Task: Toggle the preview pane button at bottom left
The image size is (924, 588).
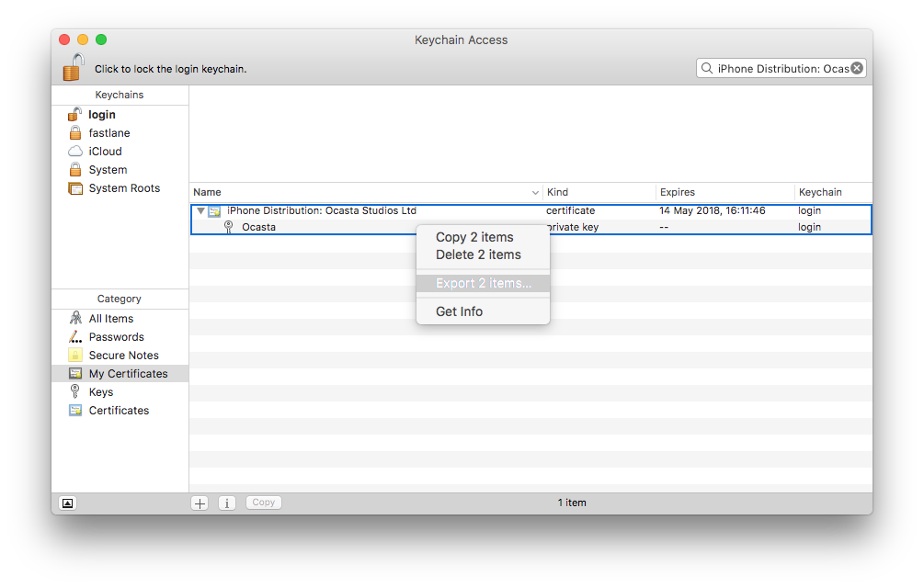Action: pos(68,503)
